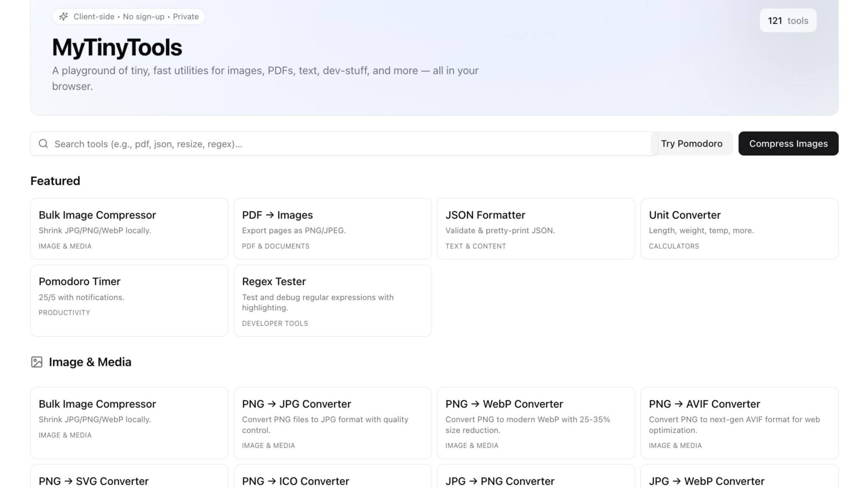Open the PNG → ICO Converter card
The width and height of the screenshot is (868, 488).
point(332,477)
